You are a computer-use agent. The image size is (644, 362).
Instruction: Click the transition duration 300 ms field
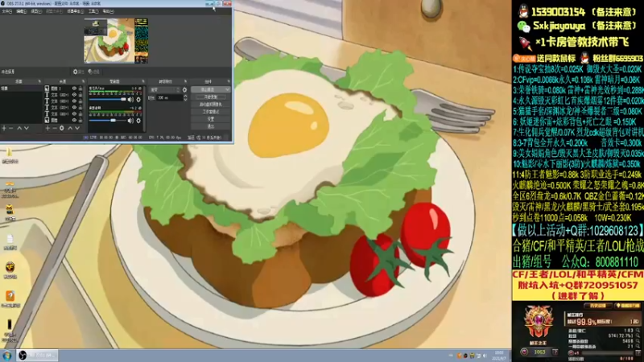click(170, 98)
